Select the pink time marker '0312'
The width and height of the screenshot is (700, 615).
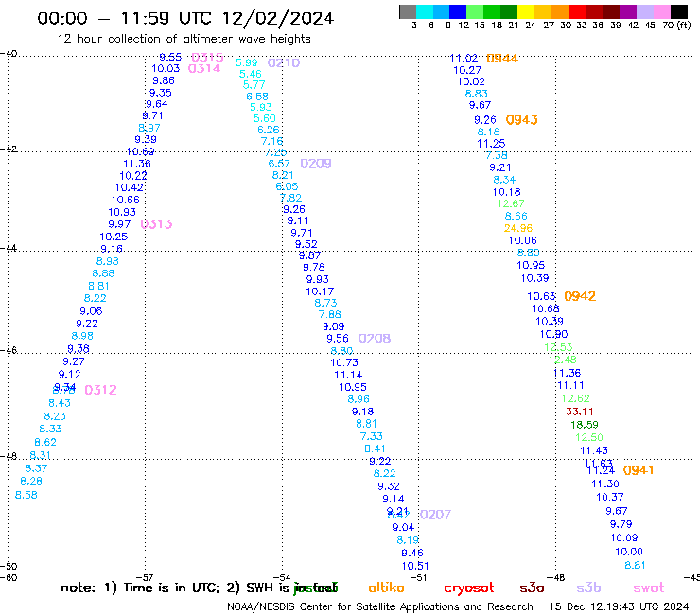[x=100, y=390]
